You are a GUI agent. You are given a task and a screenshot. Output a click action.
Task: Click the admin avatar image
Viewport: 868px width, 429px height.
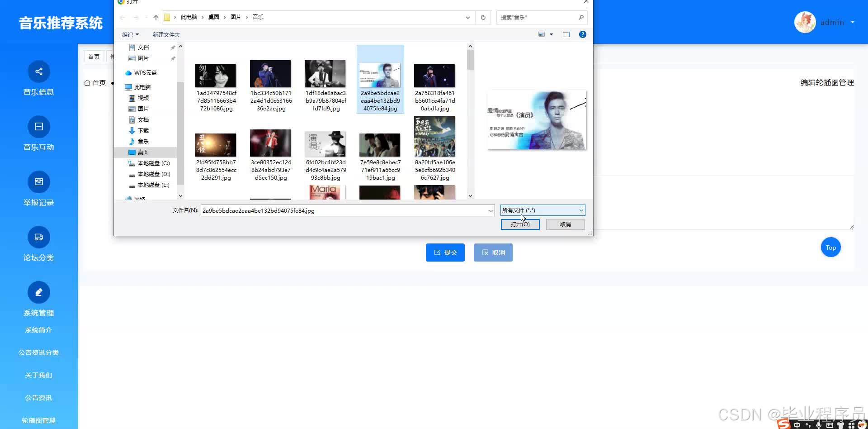tap(805, 22)
